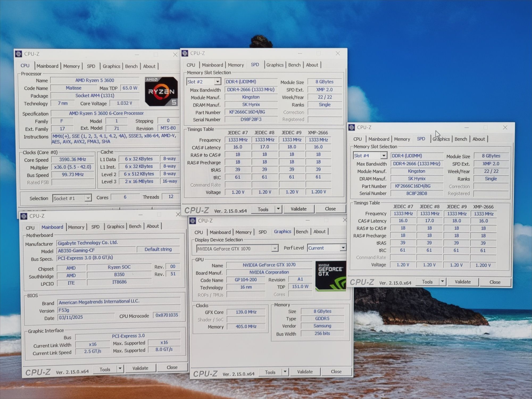Click BIOS version F53g
The width and height of the screenshot is (532, 399).
[119, 310]
